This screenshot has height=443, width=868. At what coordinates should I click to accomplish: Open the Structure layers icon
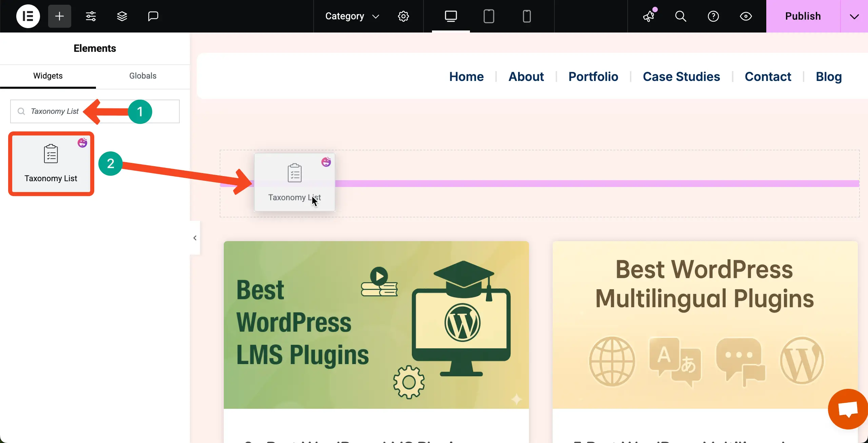(122, 16)
